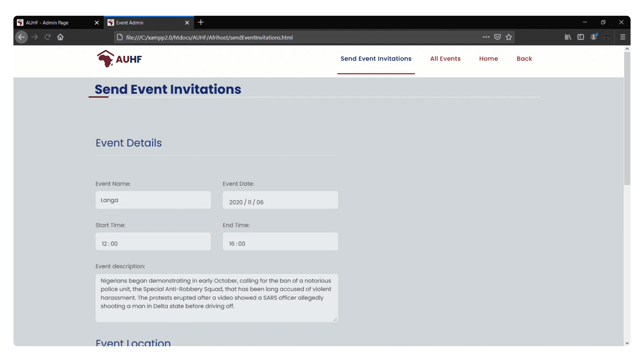Switch to the AUHF - Admin Page tab
The height and width of the screenshot is (362, 644).
(x=59, y=22)
